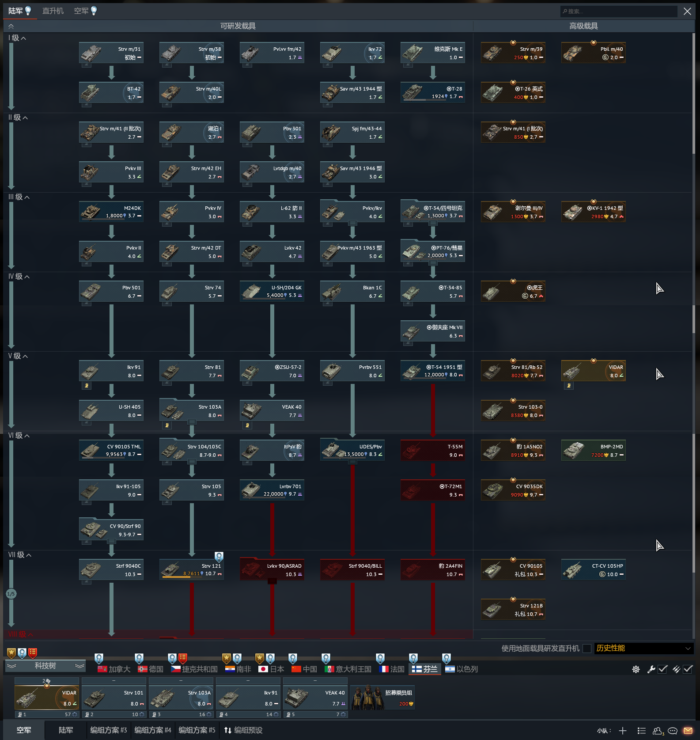
Task: Click the 搜索 search field
Action: (x=618, y=11)
